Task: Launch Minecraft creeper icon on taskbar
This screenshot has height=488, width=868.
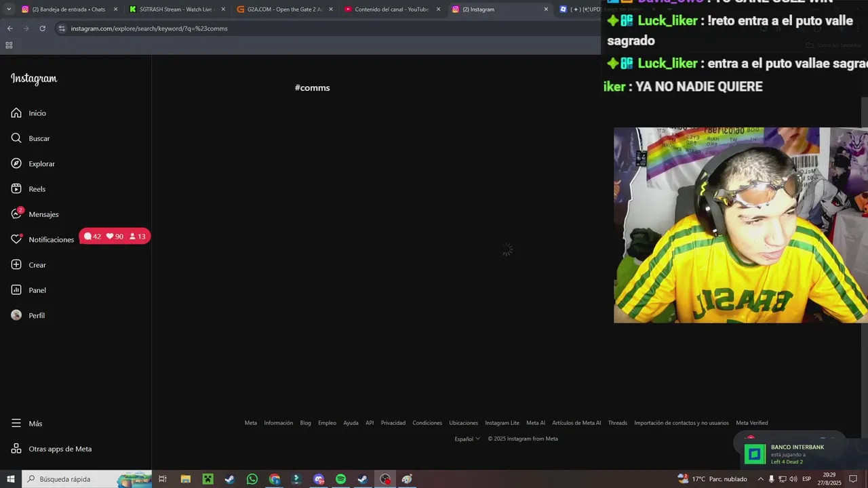Action: pos(208,479)
